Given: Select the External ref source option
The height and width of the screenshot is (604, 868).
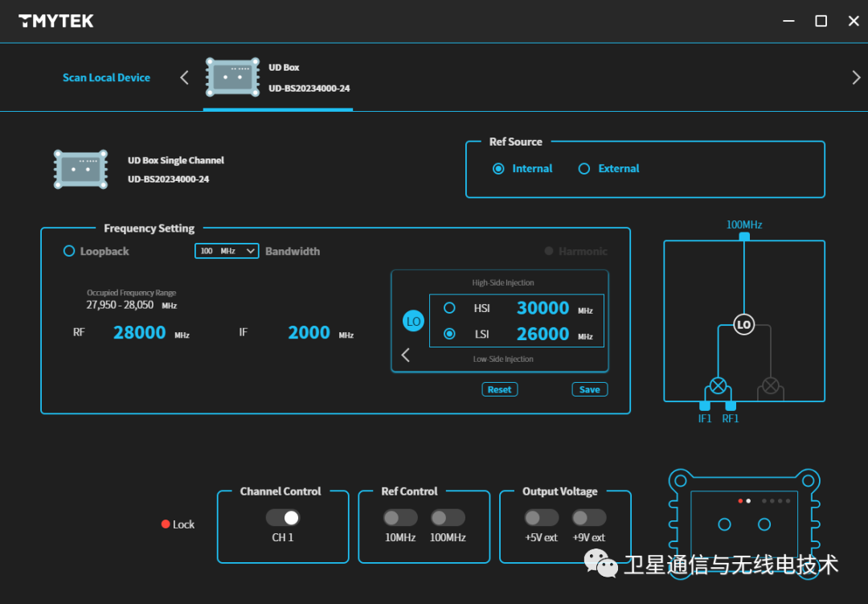Looking at the screenshot, I should (584, 168).
